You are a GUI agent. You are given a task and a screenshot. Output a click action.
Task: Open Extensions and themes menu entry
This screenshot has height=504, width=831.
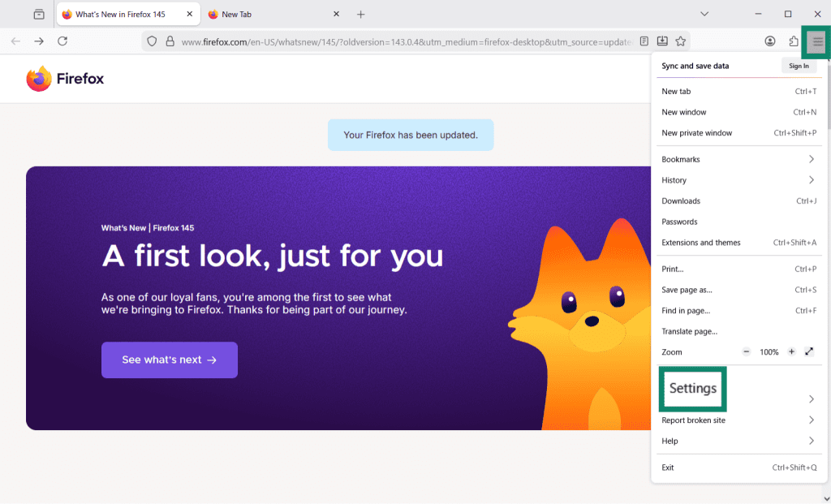click(738, 243)
